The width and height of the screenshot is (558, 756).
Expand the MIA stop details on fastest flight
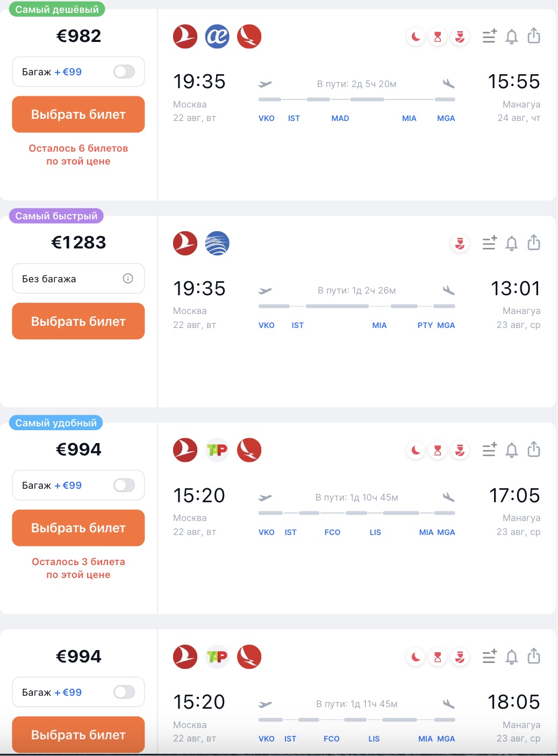(380, 325)
